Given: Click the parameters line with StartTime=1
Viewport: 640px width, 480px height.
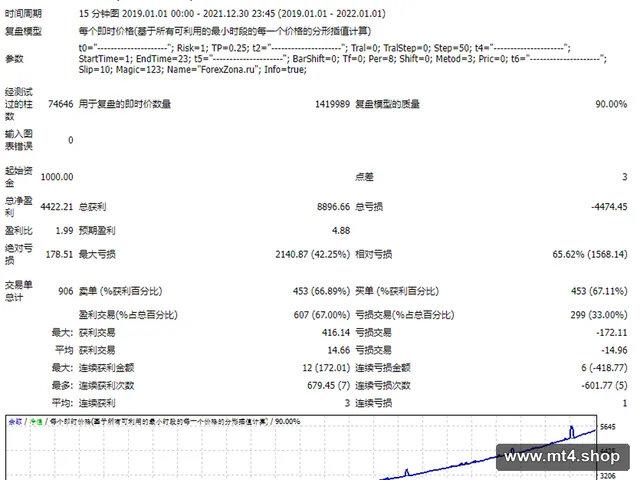Looking at the screenshot, I should [x=342, y=59].
